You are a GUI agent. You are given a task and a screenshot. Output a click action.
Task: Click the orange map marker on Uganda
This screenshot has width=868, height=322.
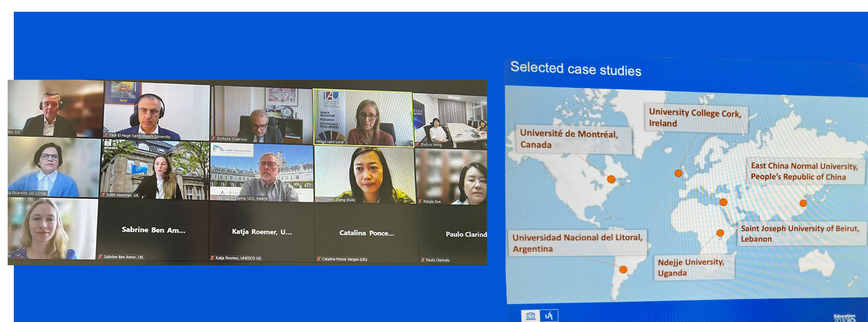click(720, 233)
